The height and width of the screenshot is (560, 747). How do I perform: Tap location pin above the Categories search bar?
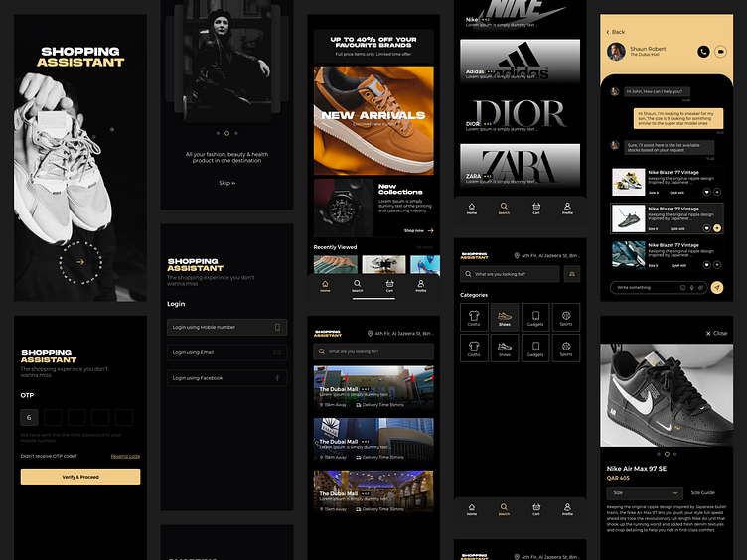[x=517, y=256]
